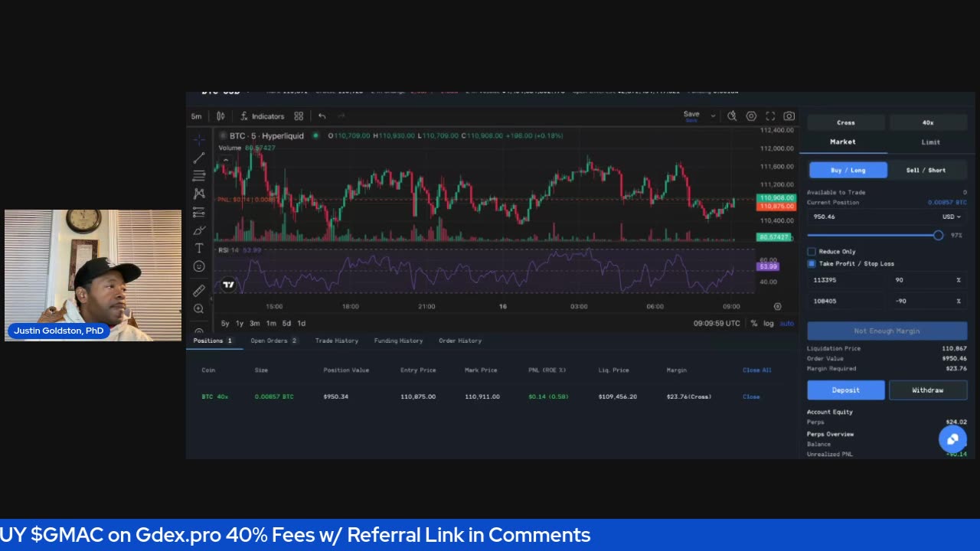Screen dimensions: 980x551
Task: Open chart settings gear
Action: click(x=751, y=116)
